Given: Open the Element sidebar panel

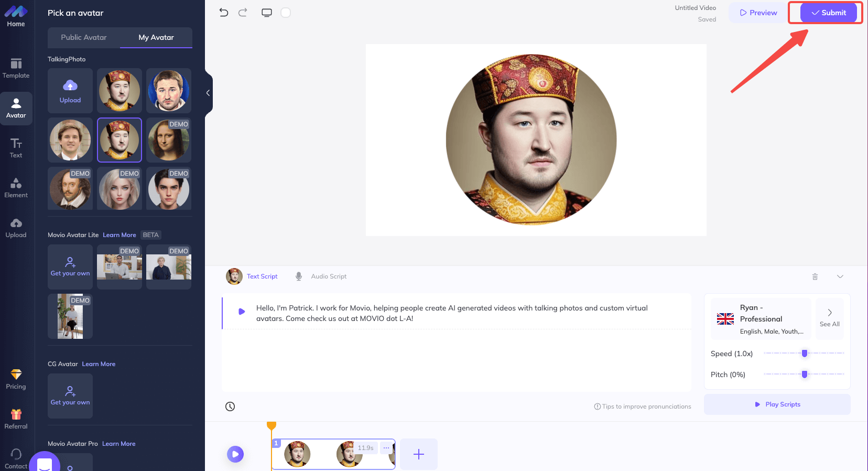Looking at the screenshot, I should point(16,188).
